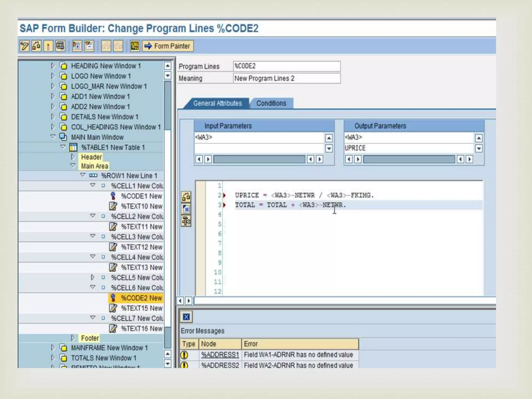
Task: Click the Activate form toolbar icon
Action: click(48, 46)
